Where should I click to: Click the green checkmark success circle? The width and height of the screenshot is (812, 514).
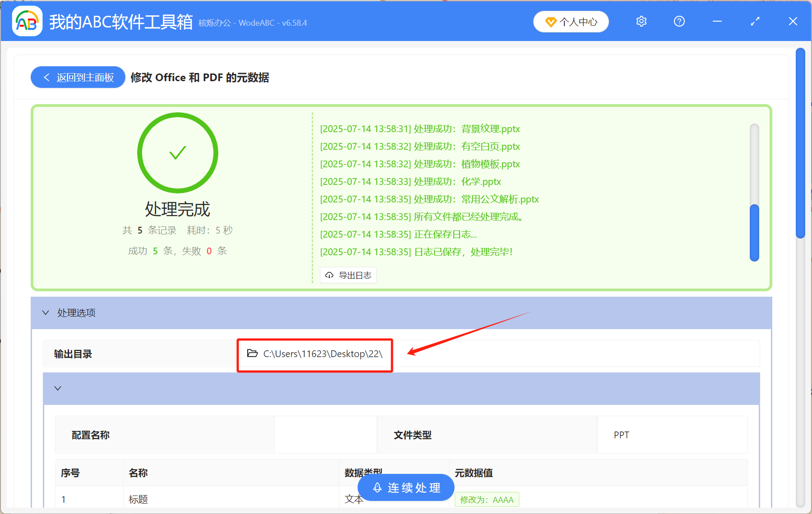177,153
